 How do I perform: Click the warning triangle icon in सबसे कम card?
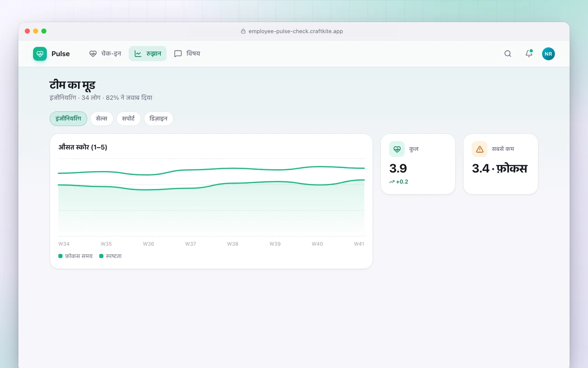[480, 149]
